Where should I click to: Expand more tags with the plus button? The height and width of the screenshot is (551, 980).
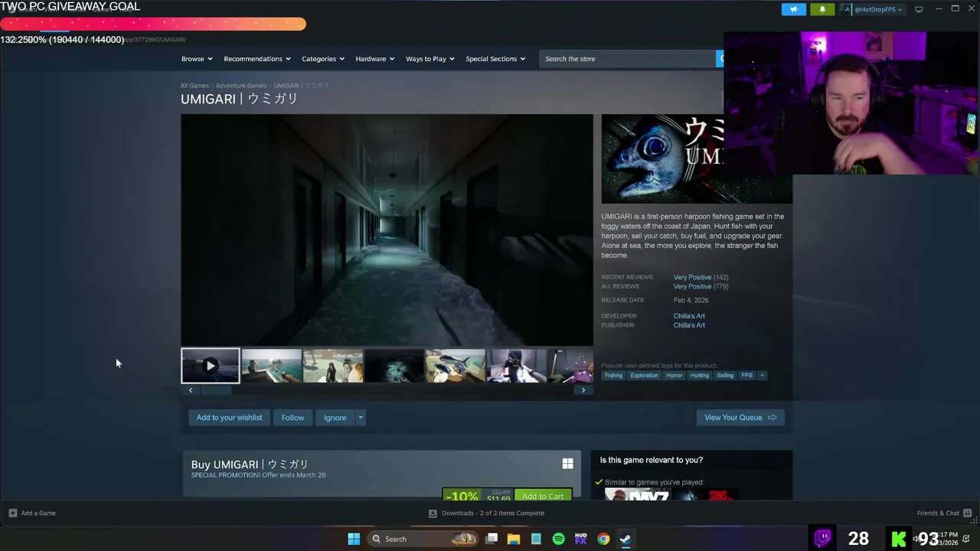[x=762, y=375]
